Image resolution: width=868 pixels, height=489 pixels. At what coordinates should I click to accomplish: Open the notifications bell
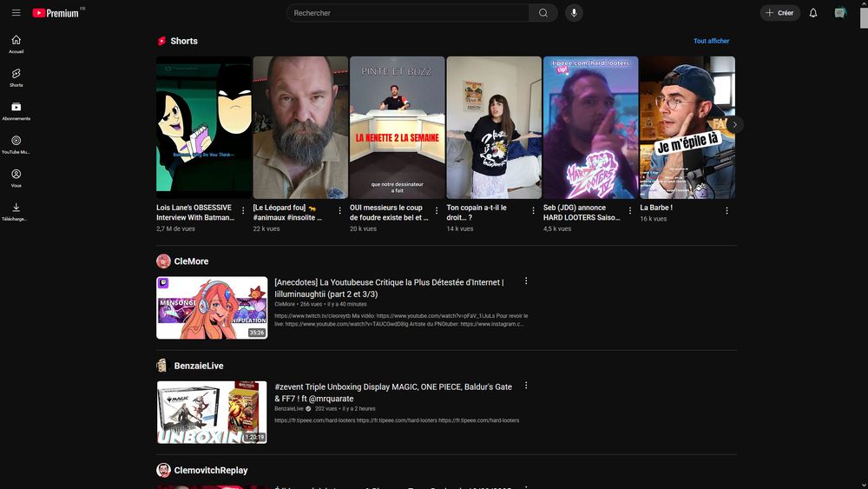(813, 13)
